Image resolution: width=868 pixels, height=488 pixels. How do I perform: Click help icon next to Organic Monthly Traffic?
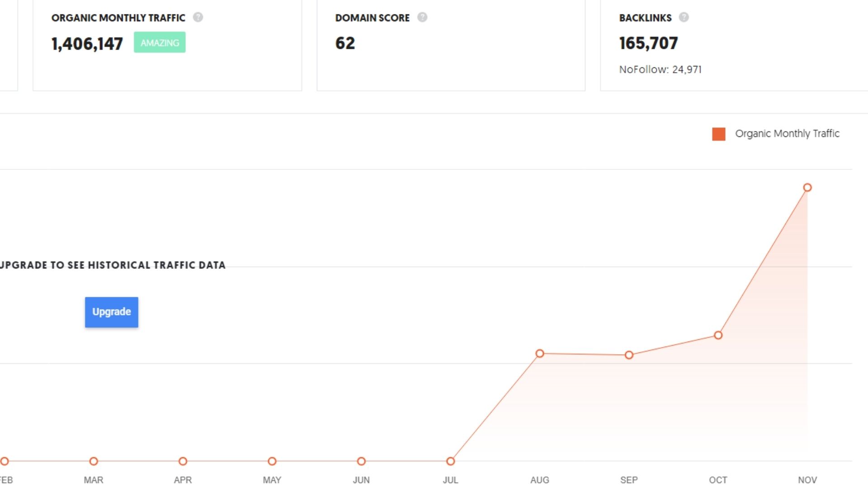click(x=198, y=17)
